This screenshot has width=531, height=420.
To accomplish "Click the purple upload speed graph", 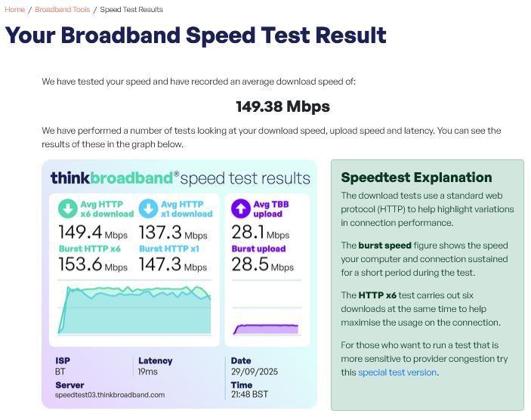I will pos(266,329).
